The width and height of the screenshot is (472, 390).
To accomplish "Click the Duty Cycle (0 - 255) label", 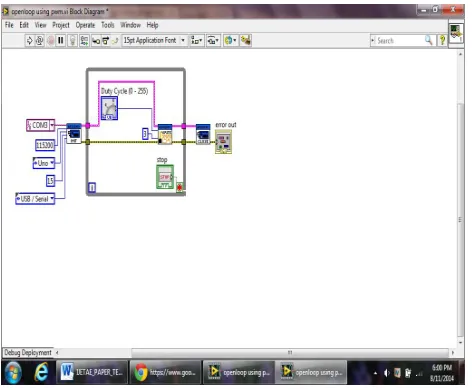I will 125,91.
